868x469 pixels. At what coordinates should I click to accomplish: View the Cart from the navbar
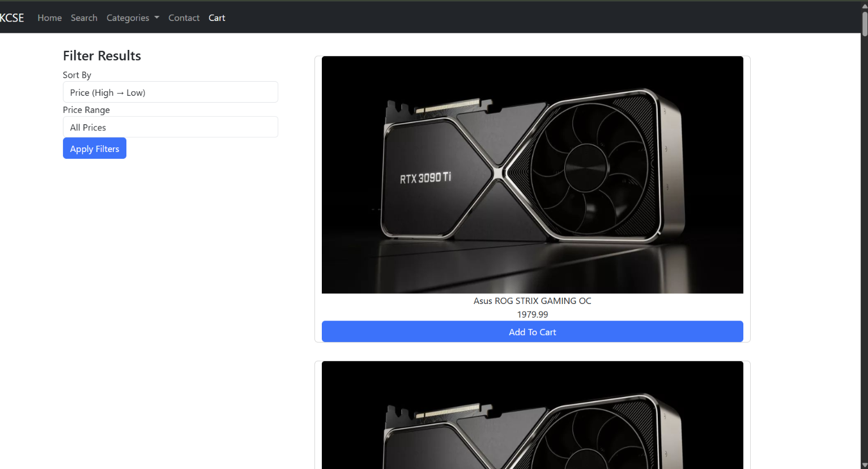coord(216,18)
